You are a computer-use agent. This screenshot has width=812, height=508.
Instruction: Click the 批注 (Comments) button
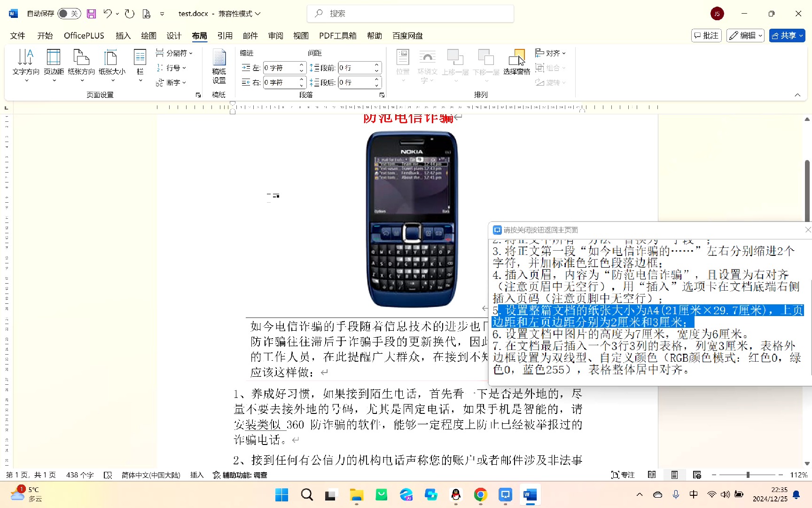click(706, 35)
